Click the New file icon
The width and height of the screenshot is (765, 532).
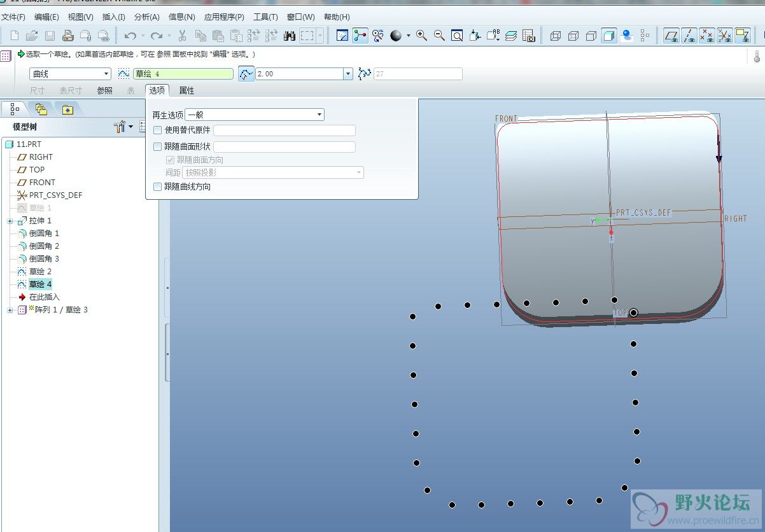click(15, 36)
